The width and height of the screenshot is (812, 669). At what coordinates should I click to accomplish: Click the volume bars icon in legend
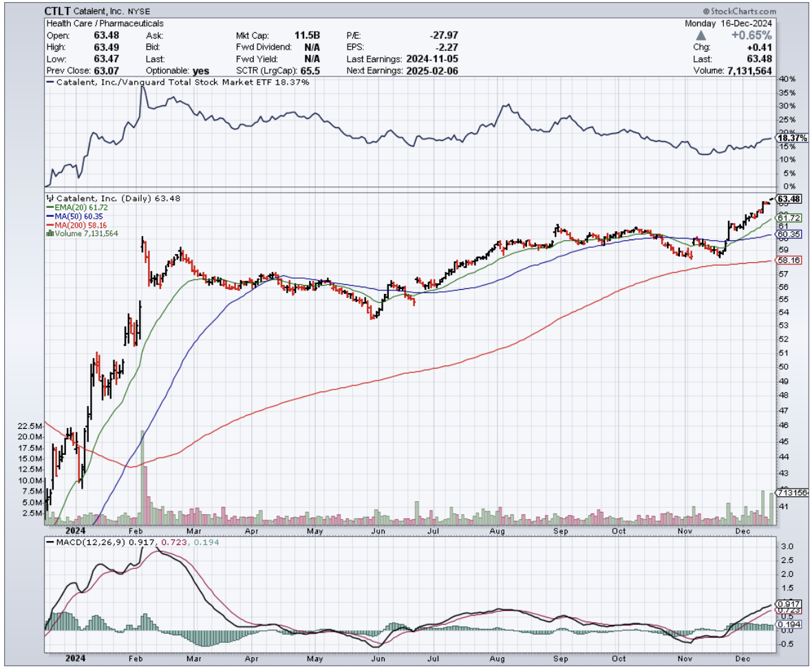49,234
